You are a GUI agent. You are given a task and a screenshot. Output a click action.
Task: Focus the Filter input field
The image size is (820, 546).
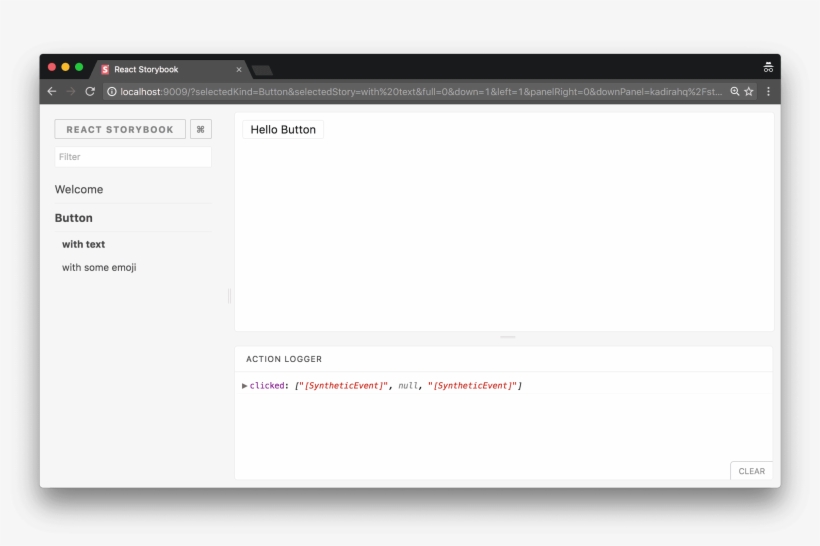pyautogui.click(x=133, y=157)
